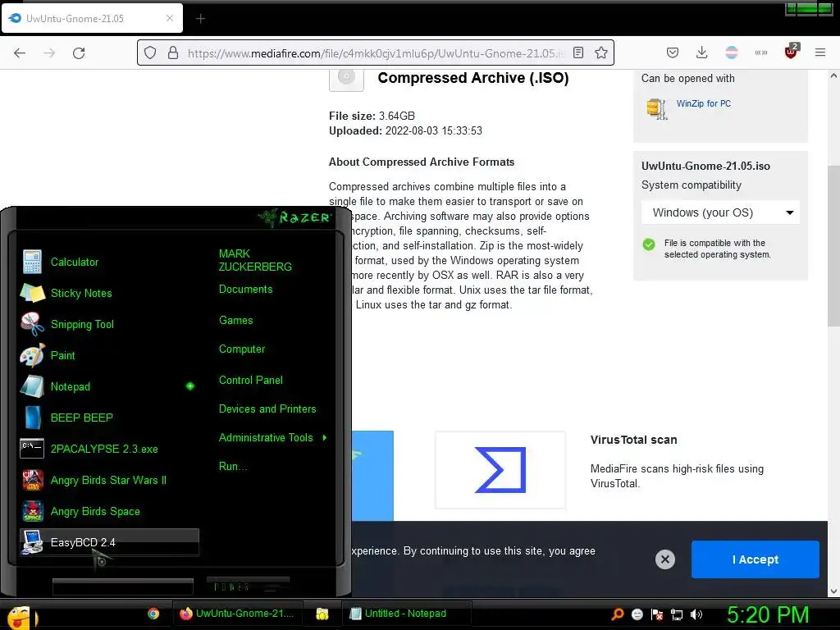
Task: Click the Start button smiley icon
Action: click(x=21, y=618)
